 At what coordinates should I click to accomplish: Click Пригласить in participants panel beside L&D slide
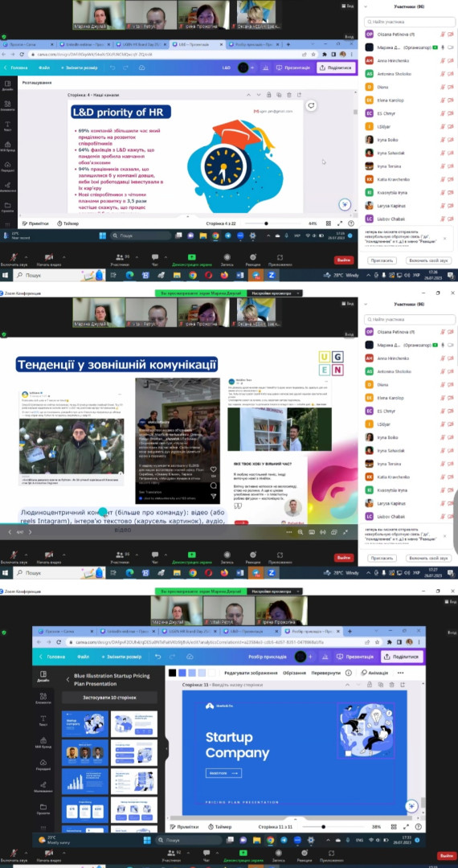pos(382,260)
